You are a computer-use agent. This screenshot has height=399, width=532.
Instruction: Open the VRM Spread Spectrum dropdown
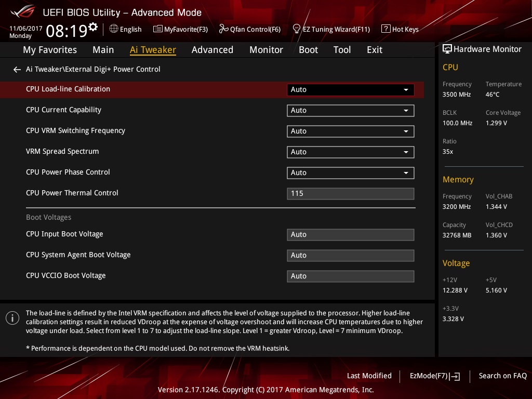[351, 152]
